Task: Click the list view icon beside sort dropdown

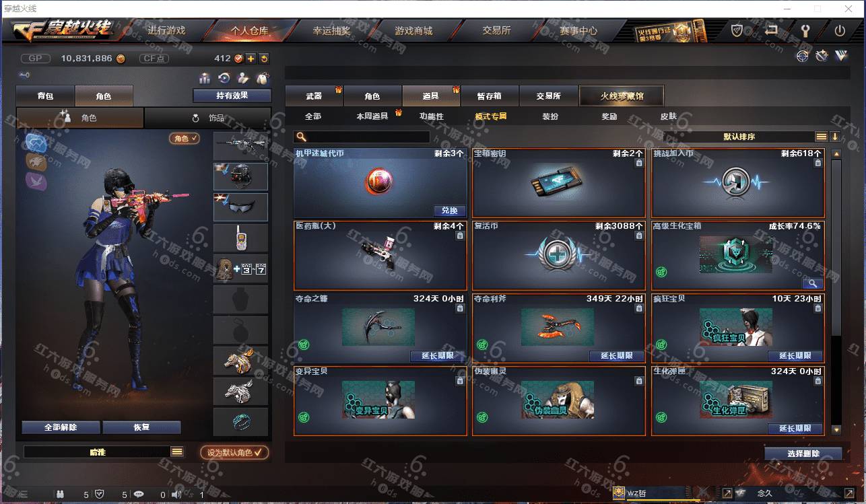Action: pos(822,137)
